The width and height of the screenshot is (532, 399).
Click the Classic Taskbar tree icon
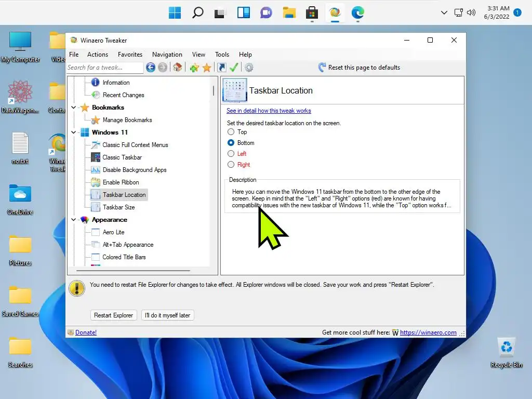pyautogui.click(x=96, y=157)
